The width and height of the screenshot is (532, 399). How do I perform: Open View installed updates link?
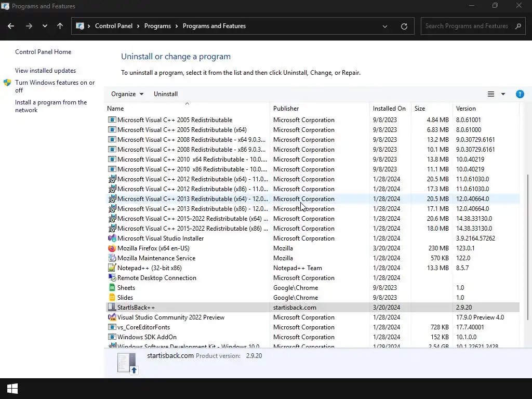[46, 71]
